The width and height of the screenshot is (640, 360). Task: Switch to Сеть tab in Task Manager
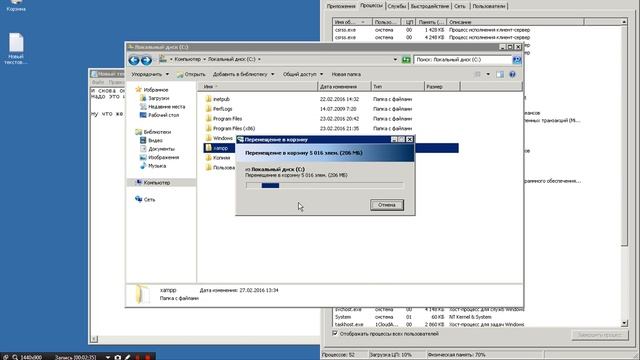(x=460, y=6)
